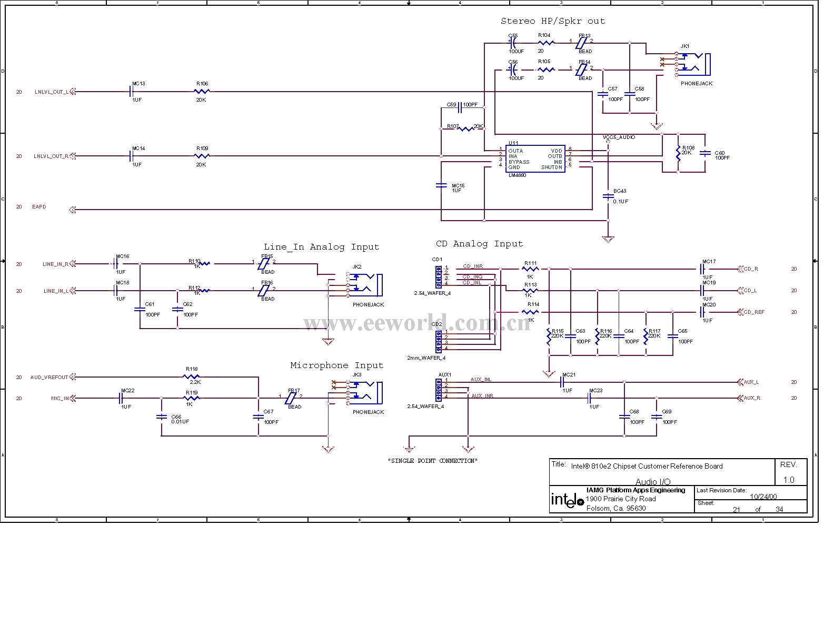
Task: Select resistor R109 20K symbol
Action: pos(202,156)
